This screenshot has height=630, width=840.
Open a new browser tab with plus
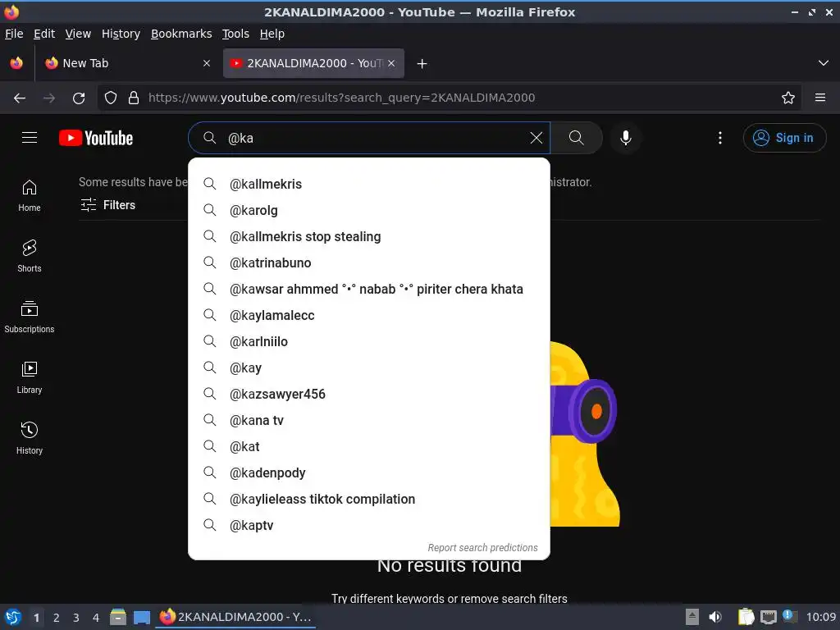click(x=422, y=64)
